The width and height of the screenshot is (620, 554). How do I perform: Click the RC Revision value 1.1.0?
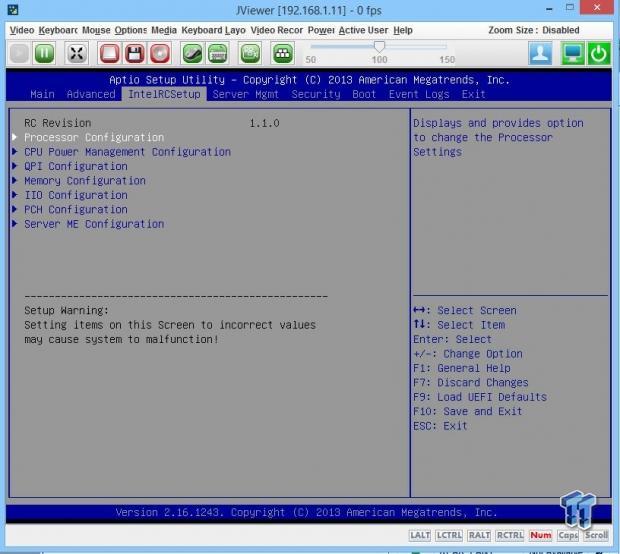(265, 123)
